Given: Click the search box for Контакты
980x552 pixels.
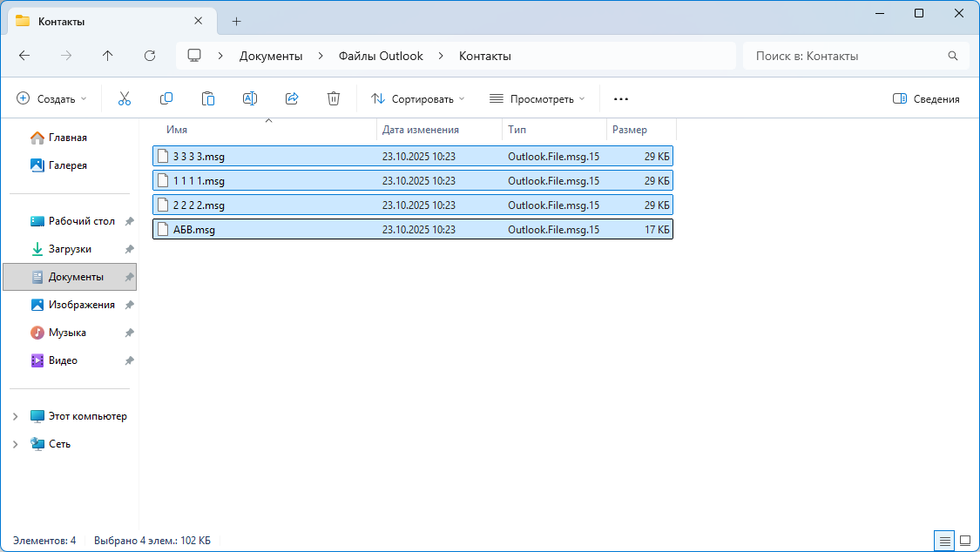Looking at the screenshot, I should click(845, 56).
